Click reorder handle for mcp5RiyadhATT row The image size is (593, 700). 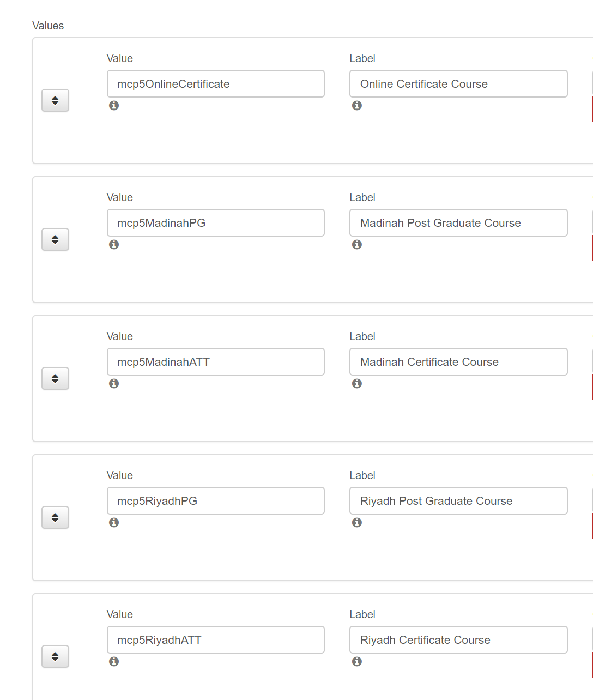click(55, 656)
